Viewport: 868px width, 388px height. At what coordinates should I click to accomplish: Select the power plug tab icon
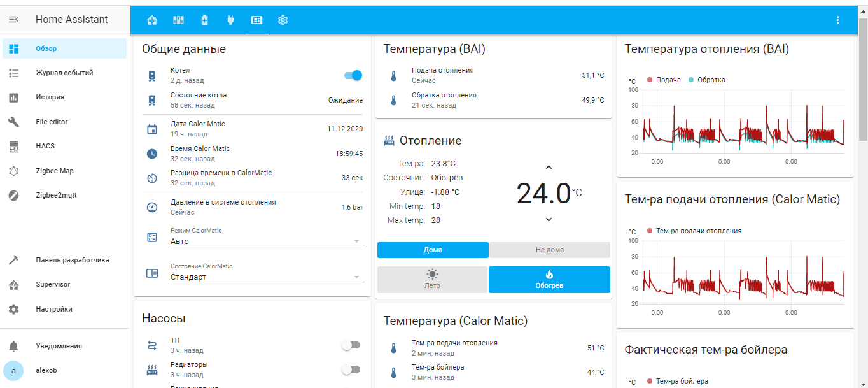click(x=230, y=20)
